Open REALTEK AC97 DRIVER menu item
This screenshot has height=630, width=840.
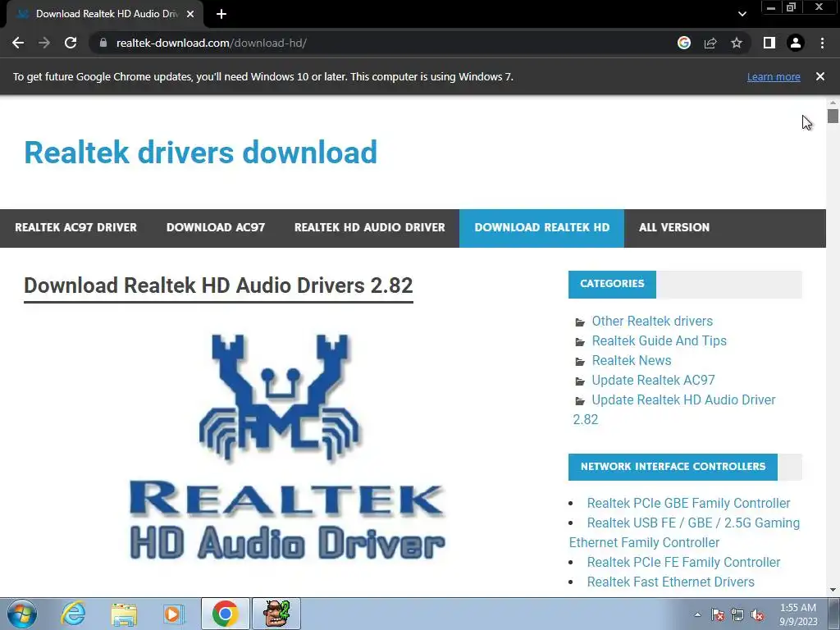[75, 228]
